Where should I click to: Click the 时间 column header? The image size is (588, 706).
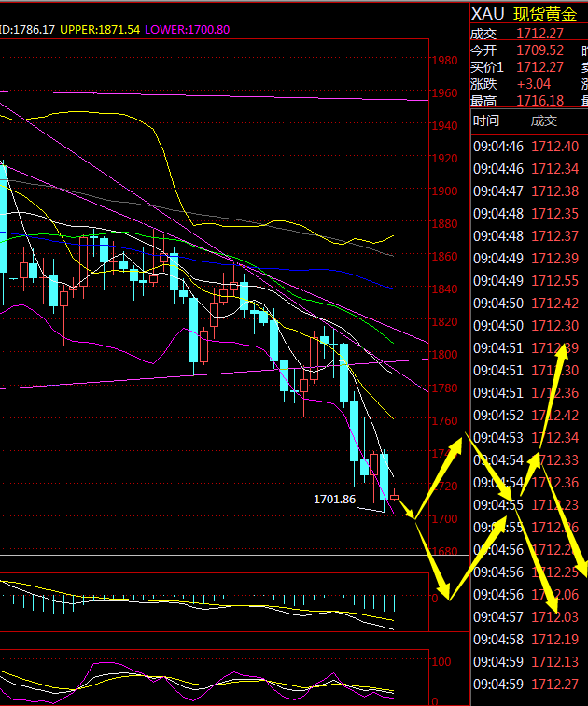pos(486,120)
